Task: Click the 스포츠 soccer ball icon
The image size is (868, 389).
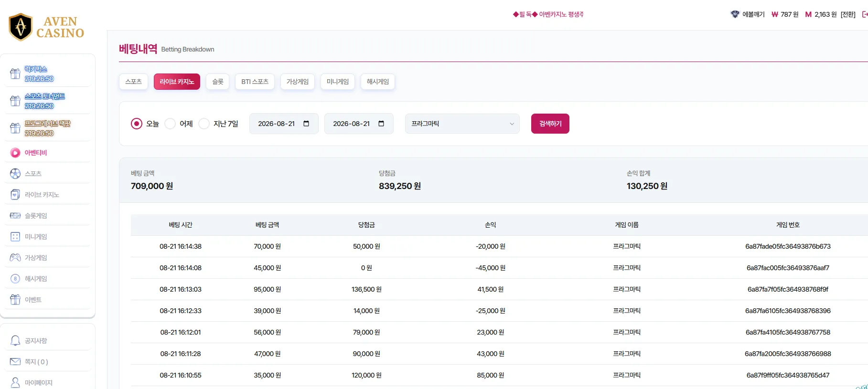Action: (x=15, y=173)
